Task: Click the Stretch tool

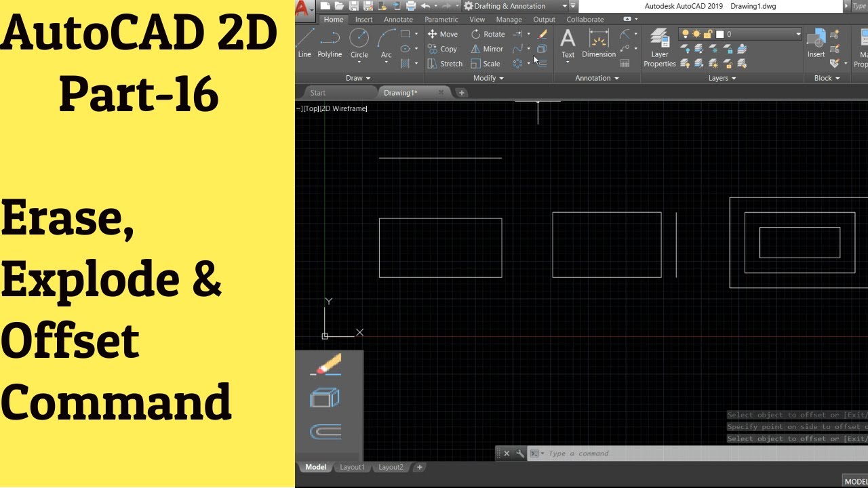Action: pos(446,64)
